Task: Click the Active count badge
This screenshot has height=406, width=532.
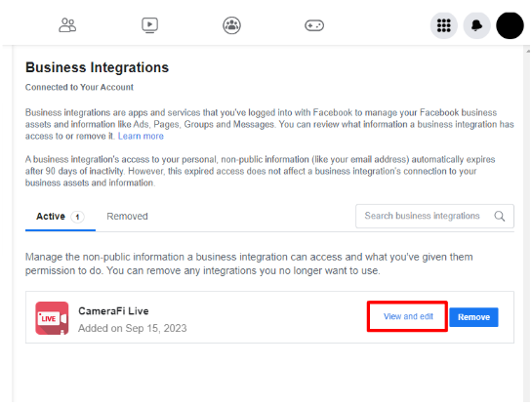Action: 77,217
